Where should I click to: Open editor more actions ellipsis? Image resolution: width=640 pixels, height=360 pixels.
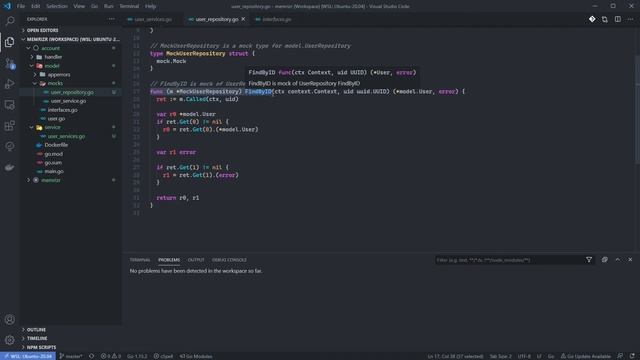[631, 19]
